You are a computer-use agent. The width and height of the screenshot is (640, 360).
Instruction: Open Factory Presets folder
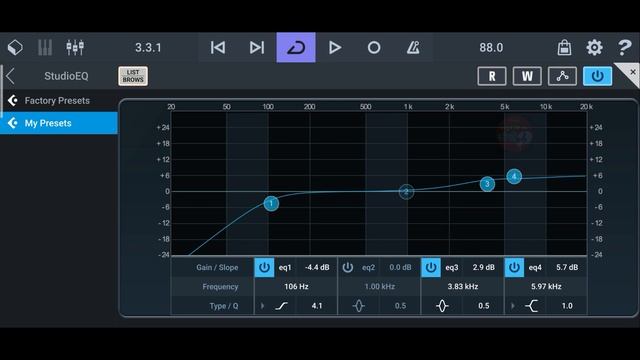(59, 100)
